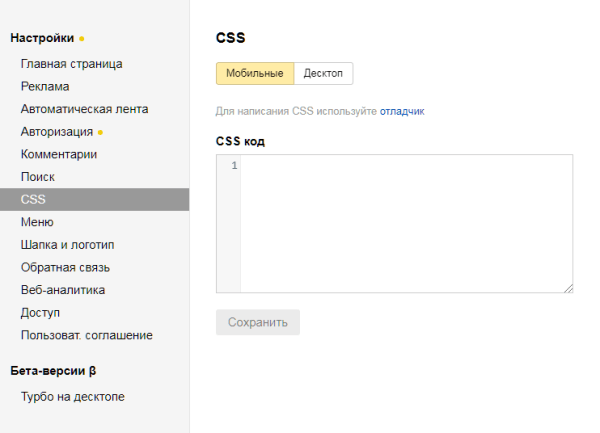Open the Реклама section
The image size is (600, 433).
tap(45, 86)
